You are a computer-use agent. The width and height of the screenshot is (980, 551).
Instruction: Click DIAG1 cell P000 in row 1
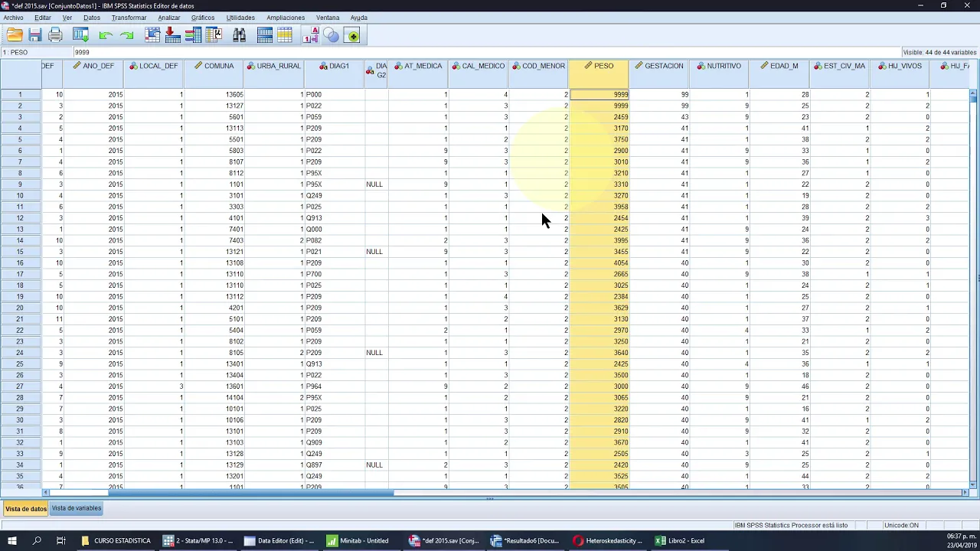[x=335, y=95]
